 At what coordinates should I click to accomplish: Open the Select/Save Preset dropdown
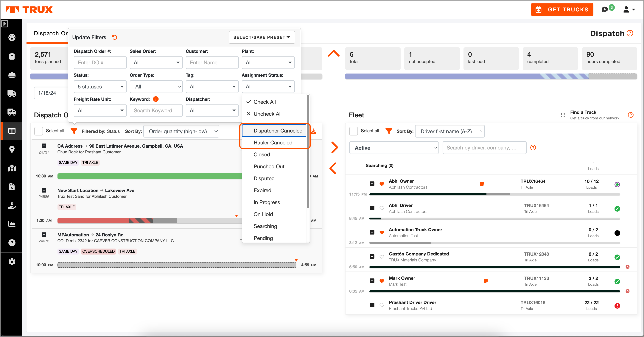(262, 37)
